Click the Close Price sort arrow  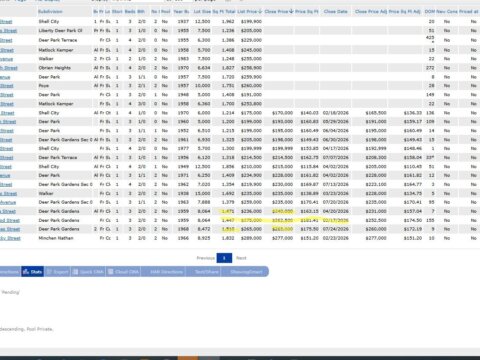pos(291,11)
